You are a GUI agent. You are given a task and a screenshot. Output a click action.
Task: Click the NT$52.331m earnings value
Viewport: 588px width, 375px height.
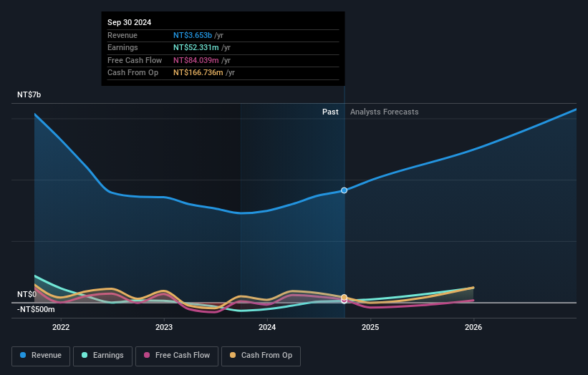tap(196, 47)
